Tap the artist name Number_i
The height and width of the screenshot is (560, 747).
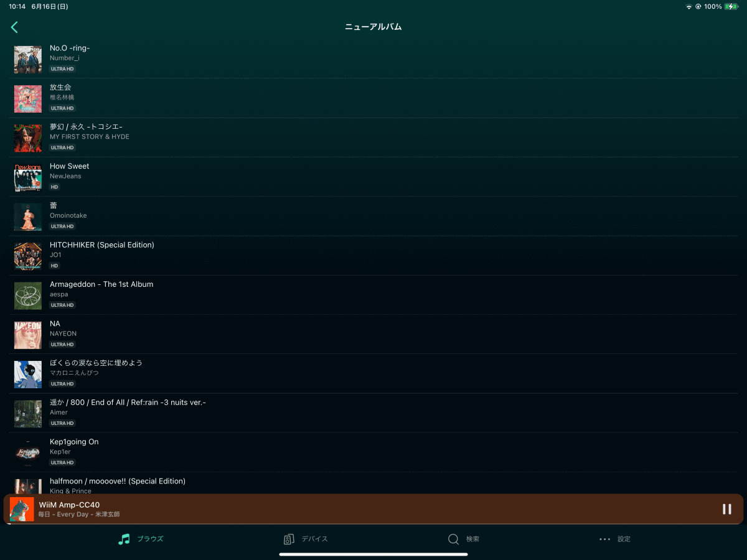65,58
